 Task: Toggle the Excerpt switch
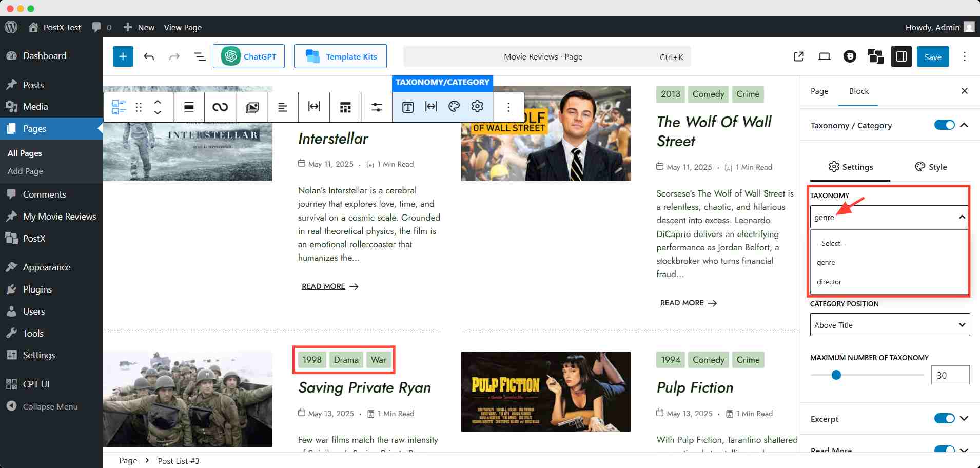pyautogui.click(x=944, y=418)
